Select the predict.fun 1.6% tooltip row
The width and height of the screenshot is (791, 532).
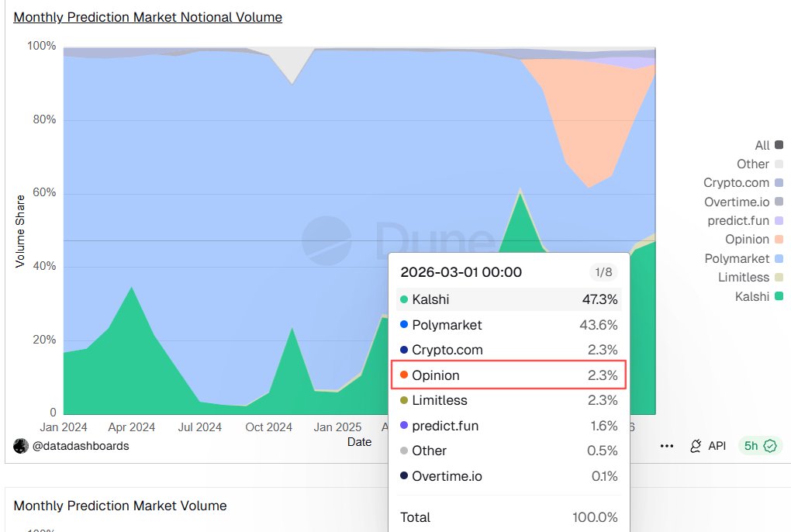click(509, 426)
